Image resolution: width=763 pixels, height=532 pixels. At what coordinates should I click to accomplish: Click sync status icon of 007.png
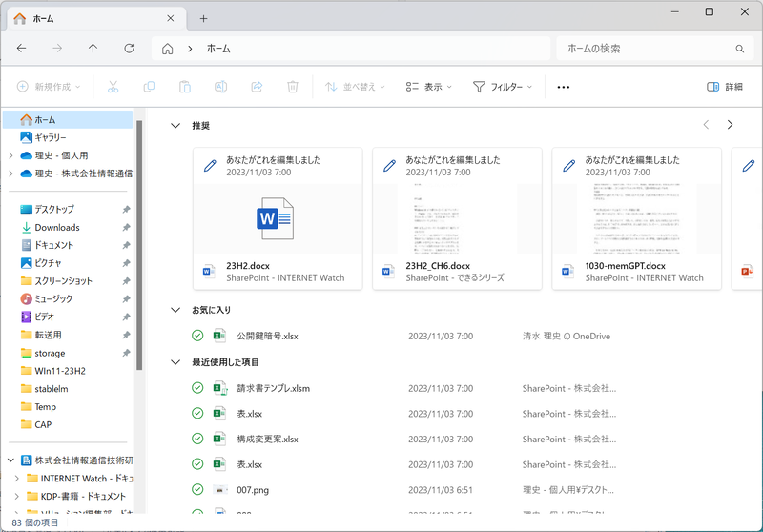click(197, 489)
